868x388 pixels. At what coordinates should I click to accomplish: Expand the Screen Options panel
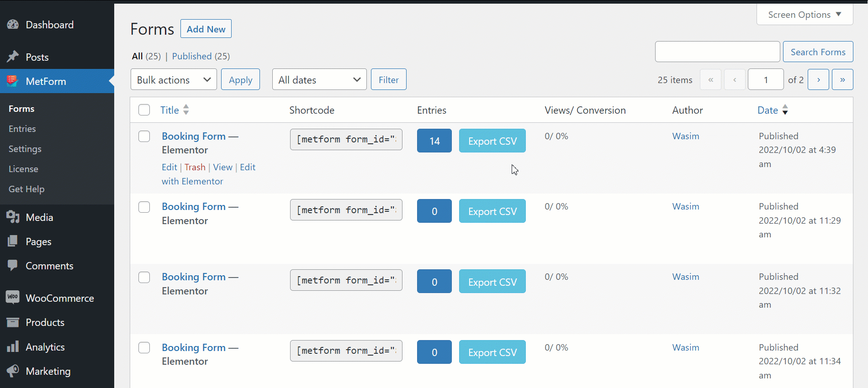click(x=804, y=15)
